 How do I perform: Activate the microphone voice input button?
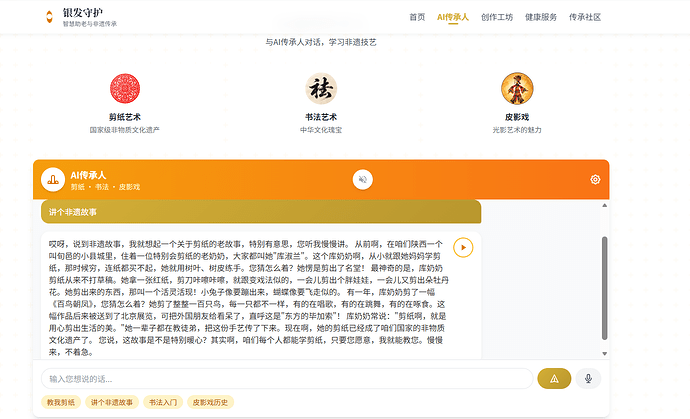(588, 379)
